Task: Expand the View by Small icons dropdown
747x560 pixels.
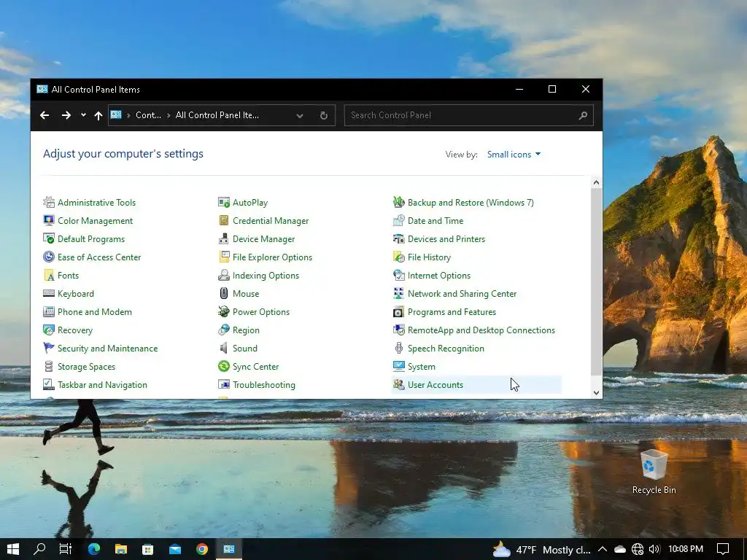Action: [x=514, y=155]
